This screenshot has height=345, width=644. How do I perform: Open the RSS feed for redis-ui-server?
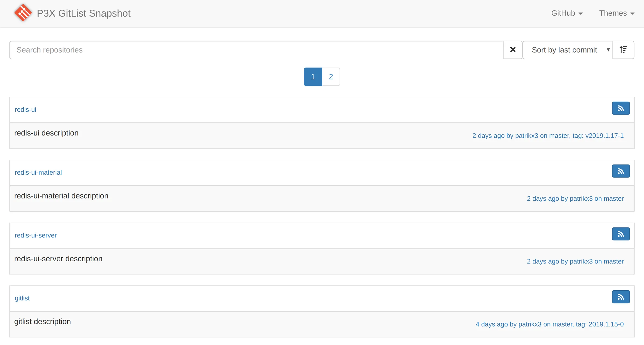point(621,234)
